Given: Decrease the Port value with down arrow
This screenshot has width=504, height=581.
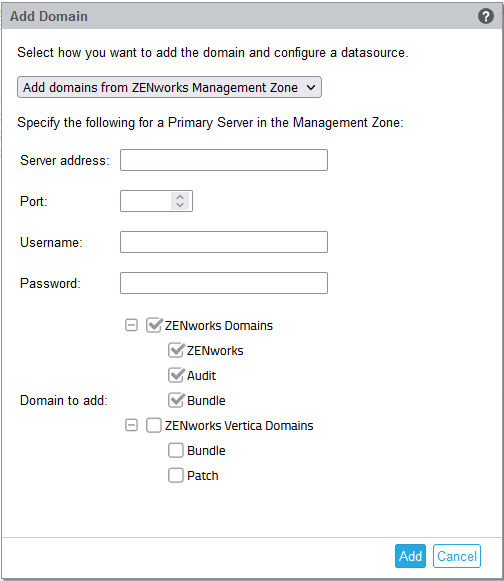Looking at the screenshot, I should pos(180,205).
